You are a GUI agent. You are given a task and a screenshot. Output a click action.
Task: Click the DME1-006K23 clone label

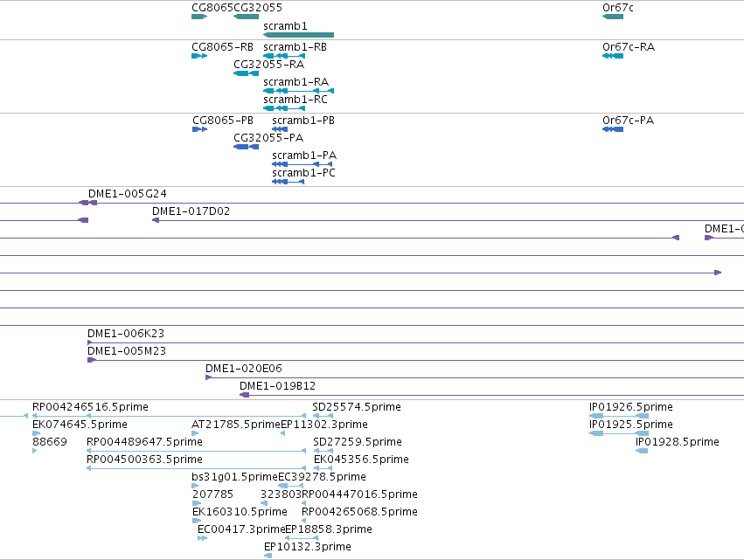click(x=126, y=334)
